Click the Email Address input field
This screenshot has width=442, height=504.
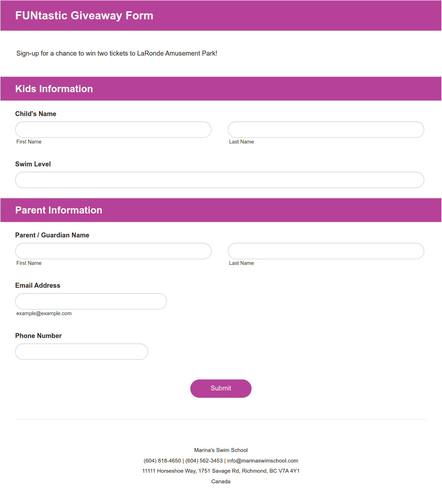[x=91, y=301]
